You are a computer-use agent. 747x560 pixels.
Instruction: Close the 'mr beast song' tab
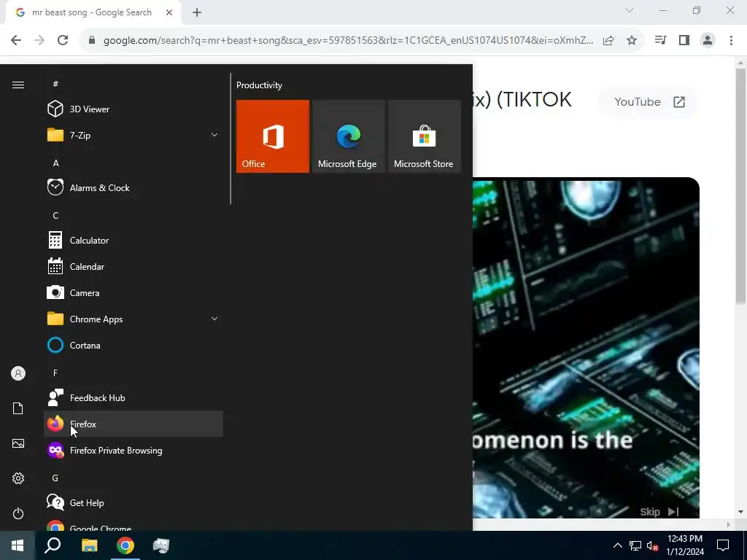point(169,12)
